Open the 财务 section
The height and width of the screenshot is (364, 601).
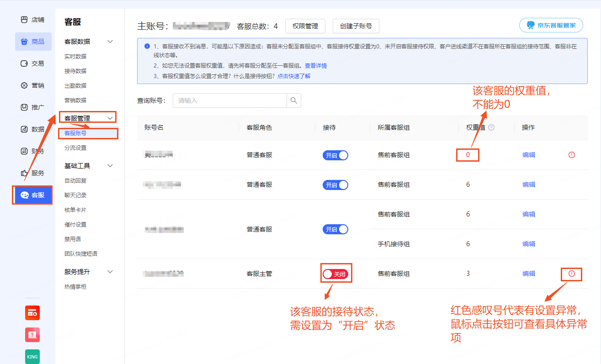33,151
